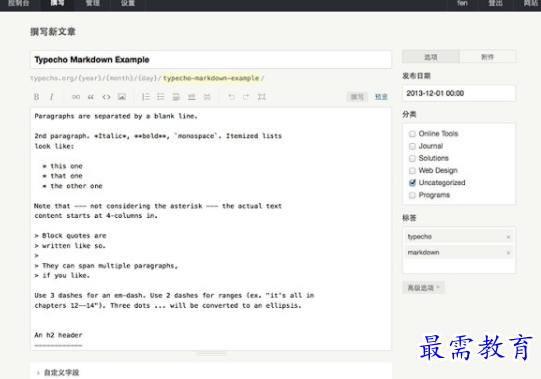541x379 pixels.
Task: Check the Programs category
Action: tap(412, 195)
